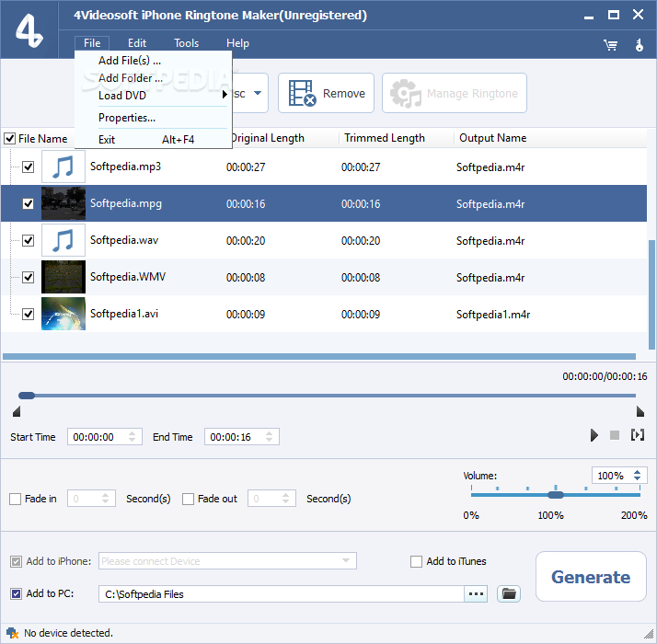Play the selected clip
This screenshot has width=657, height=644.
click(594, 435)
